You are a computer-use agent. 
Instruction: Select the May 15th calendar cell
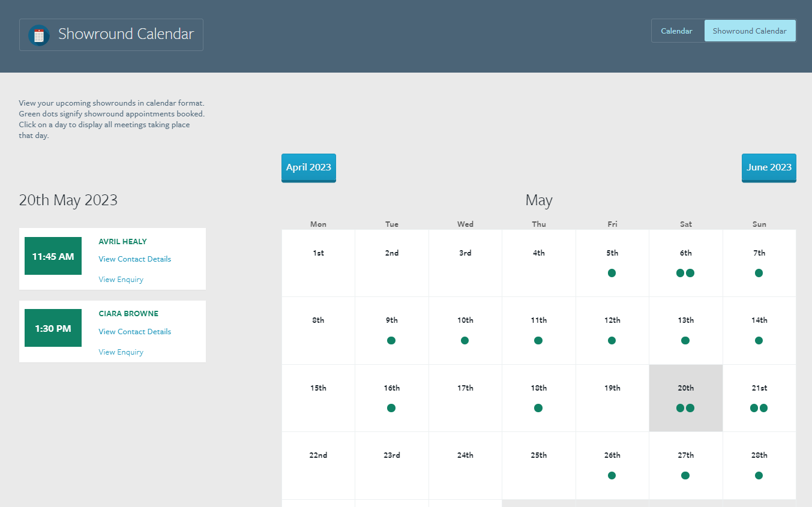[318, 398]
